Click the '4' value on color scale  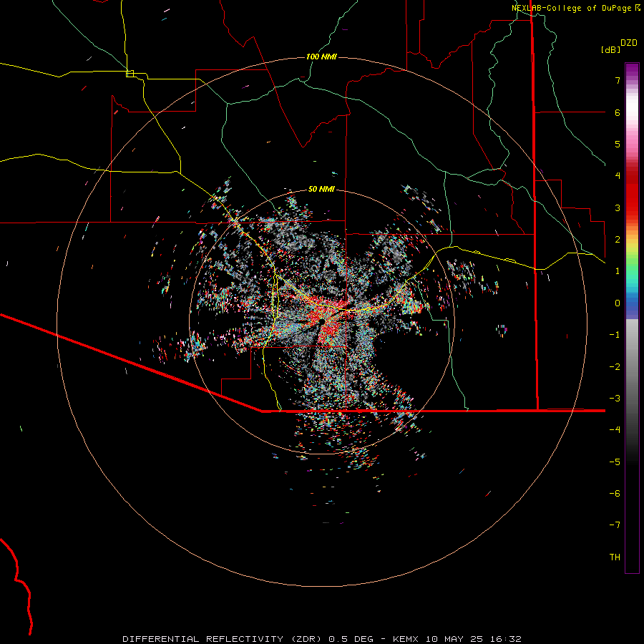pos(618,176)
